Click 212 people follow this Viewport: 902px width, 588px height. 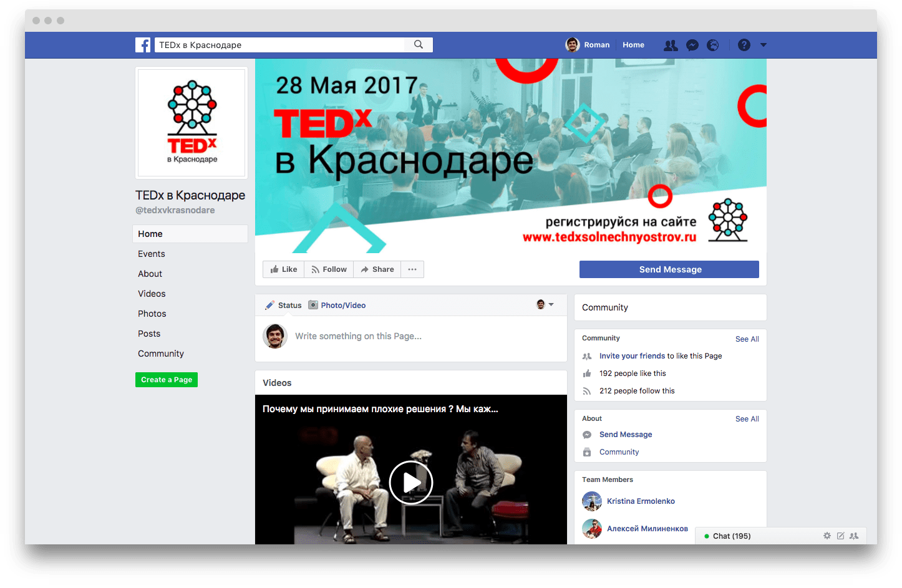[x=637, y=391]
